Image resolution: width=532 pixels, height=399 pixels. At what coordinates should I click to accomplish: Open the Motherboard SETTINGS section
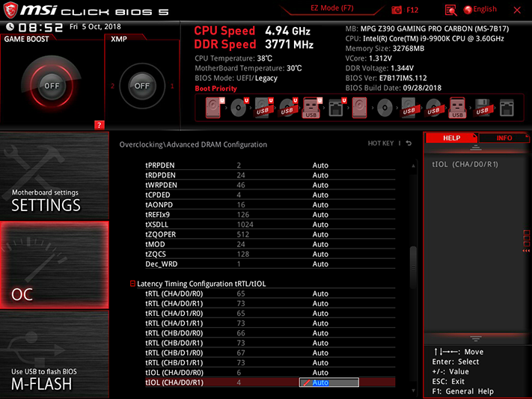(55, 176)
